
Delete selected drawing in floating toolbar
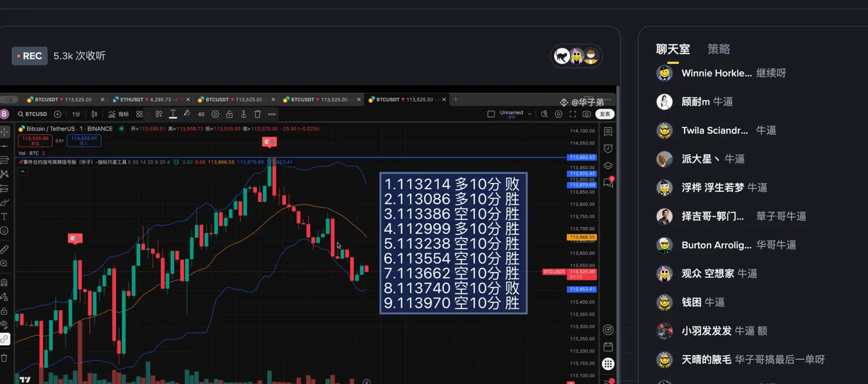[x=258, y=114]
